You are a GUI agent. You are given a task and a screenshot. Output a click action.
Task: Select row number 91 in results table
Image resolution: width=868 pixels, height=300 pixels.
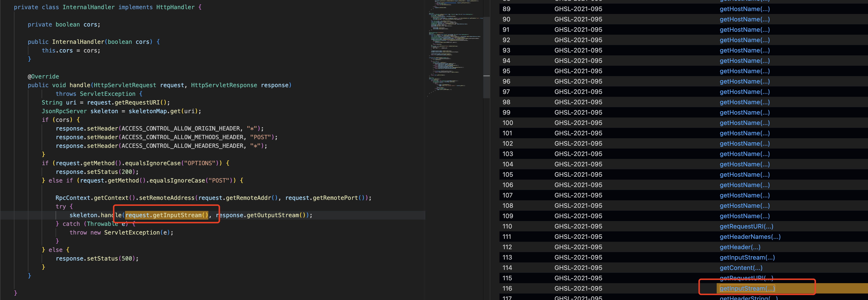(506, 30)
